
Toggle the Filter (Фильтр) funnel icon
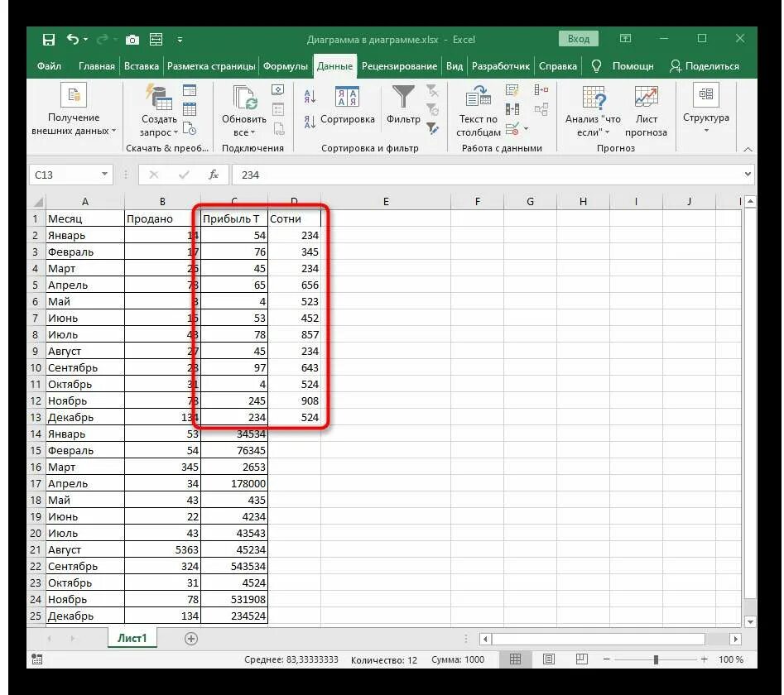pos(403,97)
